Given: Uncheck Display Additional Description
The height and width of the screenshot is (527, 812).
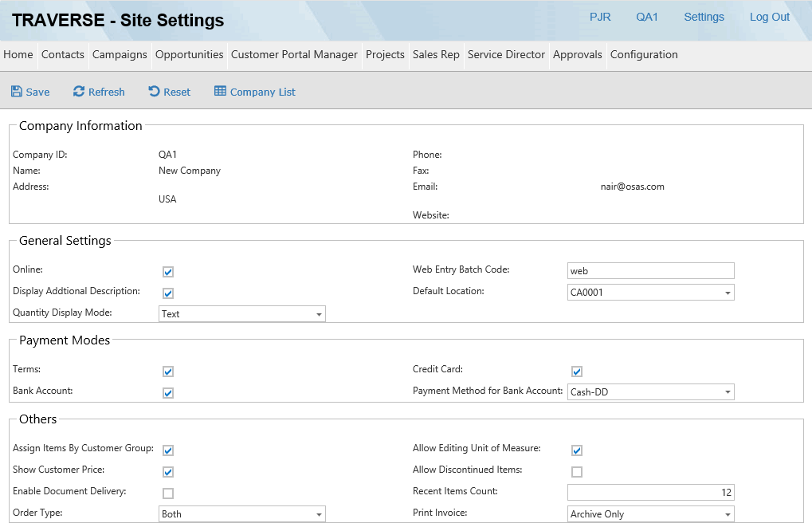Looking at the screenshot, I should pyautogui.click(x=168, y=293).
